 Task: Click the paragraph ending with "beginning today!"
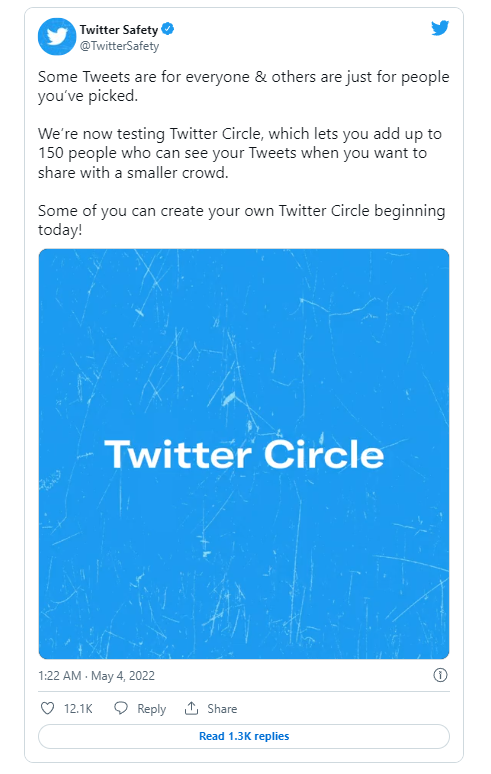click(242, 220)
